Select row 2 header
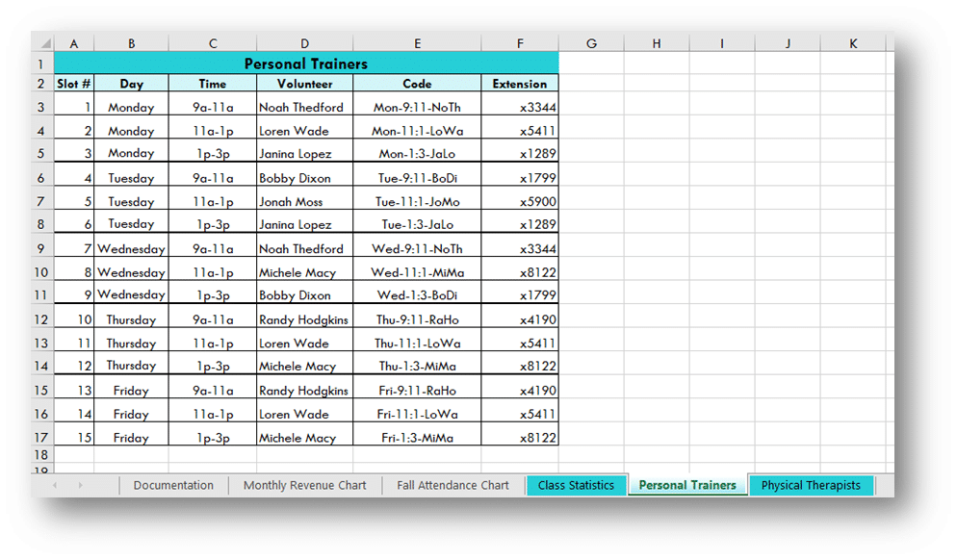Screen dimensions: 957x560 40,84
